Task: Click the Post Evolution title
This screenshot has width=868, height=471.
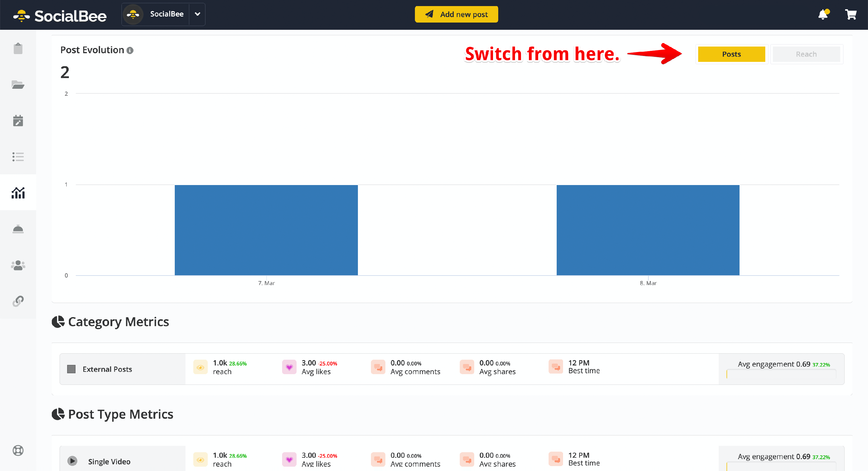Action: (92, 50)
